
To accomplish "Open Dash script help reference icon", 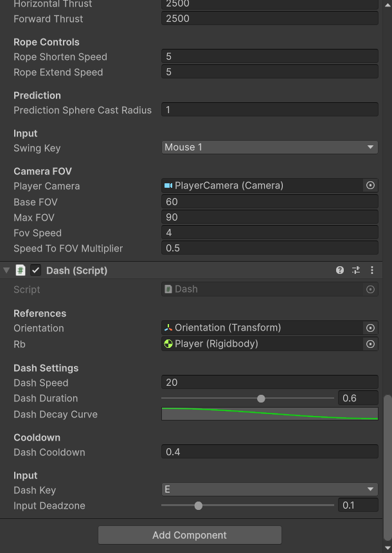I will (x=340, y=271).
